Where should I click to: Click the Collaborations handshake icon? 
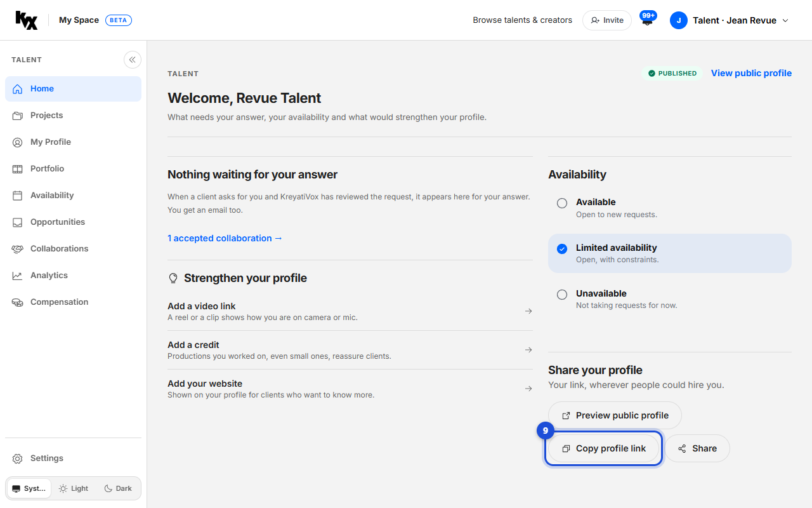click(18, 249)
